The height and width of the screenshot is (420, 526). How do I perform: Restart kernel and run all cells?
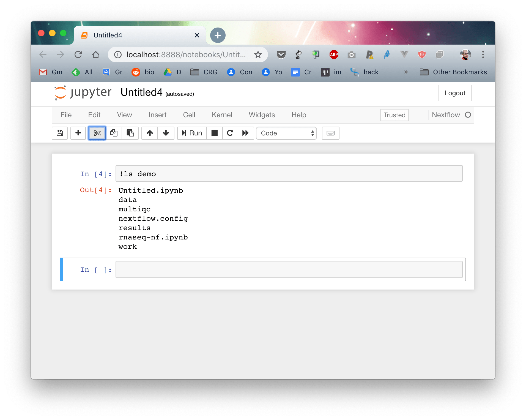246,133
